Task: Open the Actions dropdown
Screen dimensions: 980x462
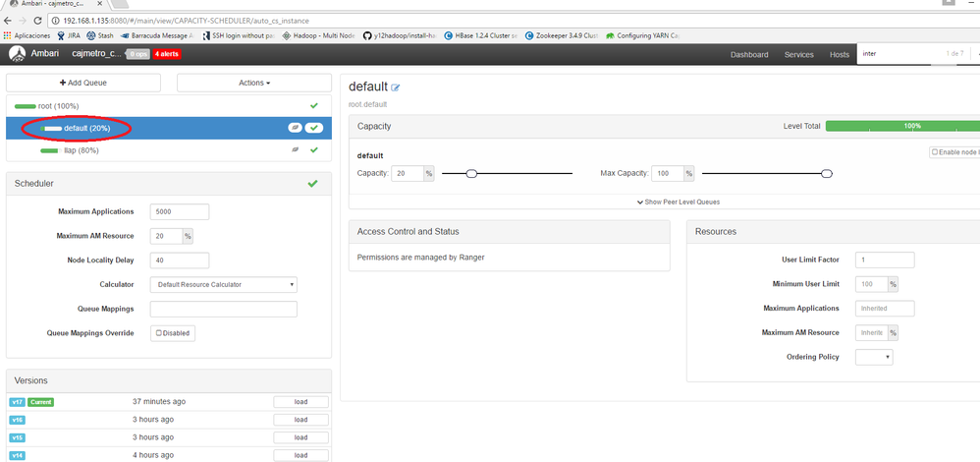Action: 254,83
